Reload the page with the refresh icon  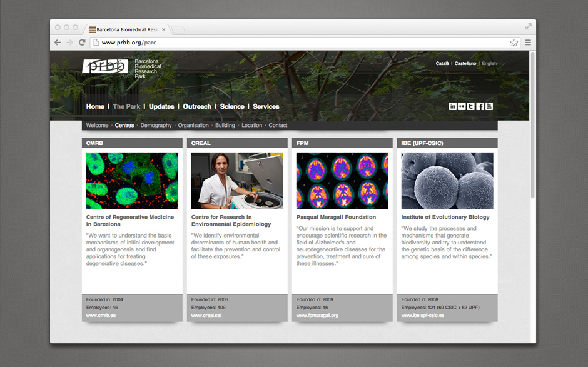pyautogui.click(x=82, y=43)
